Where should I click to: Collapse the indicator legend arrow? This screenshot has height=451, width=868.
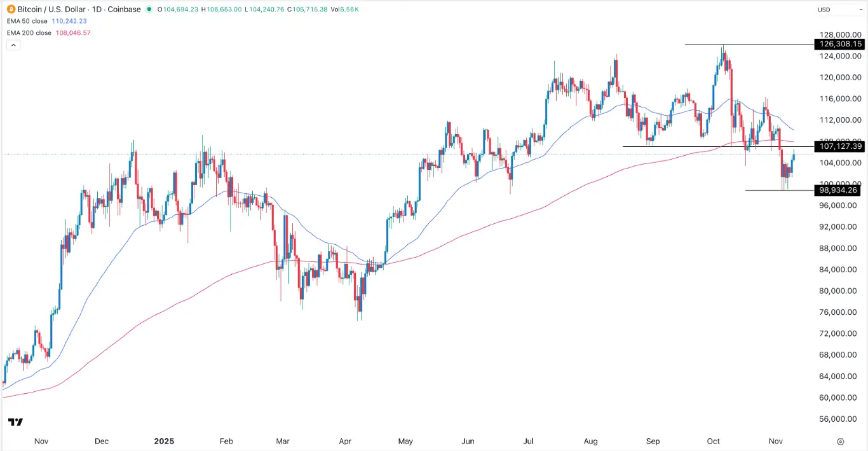pos(13,45)
